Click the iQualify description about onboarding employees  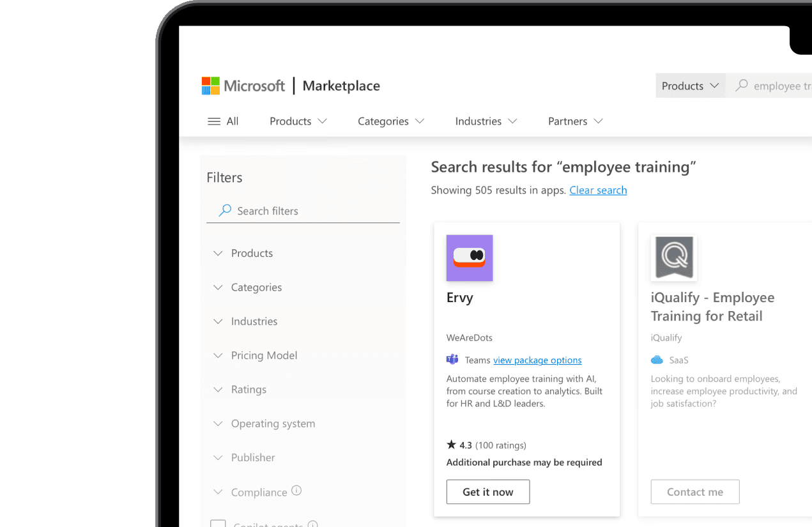724,391
